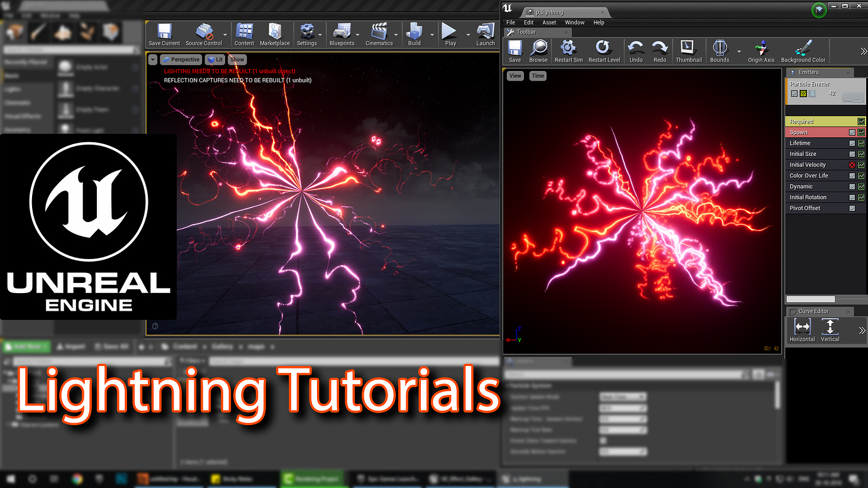This screenshot has height=488, width=868.
Task: Click the Emitters panel horizontal scrollbar
Action: (x=811, y=299)
